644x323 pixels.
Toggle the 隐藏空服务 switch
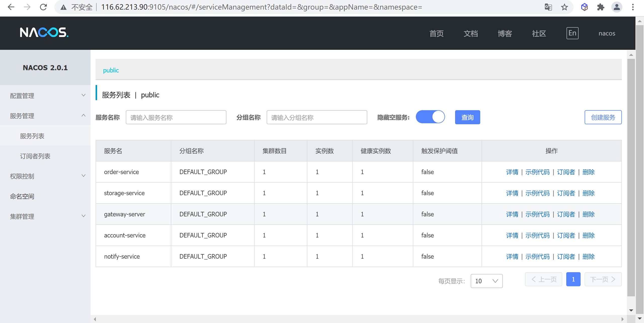pos(430,117)
